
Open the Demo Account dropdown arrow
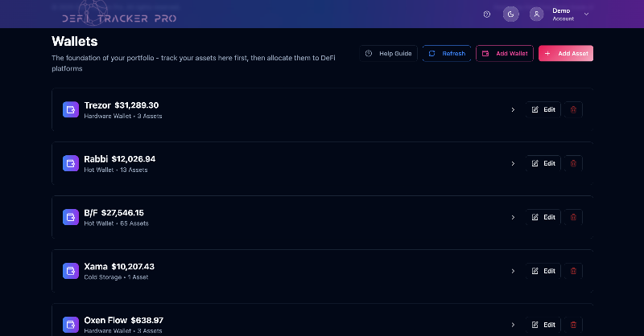pyautogui.click(x=587, y=14)
